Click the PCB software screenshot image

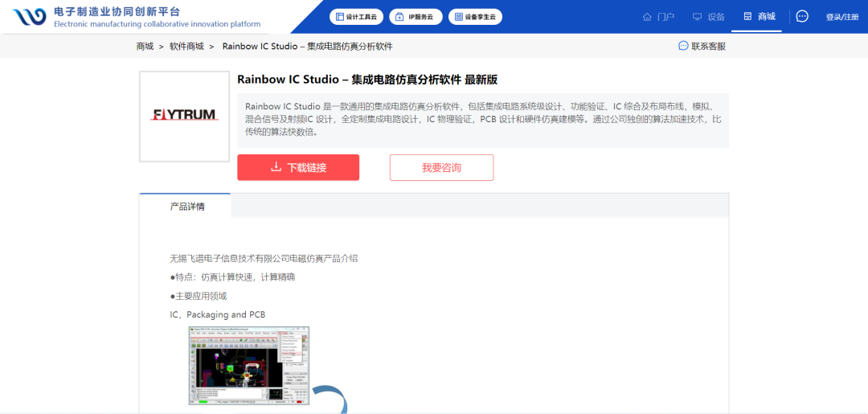249,366
